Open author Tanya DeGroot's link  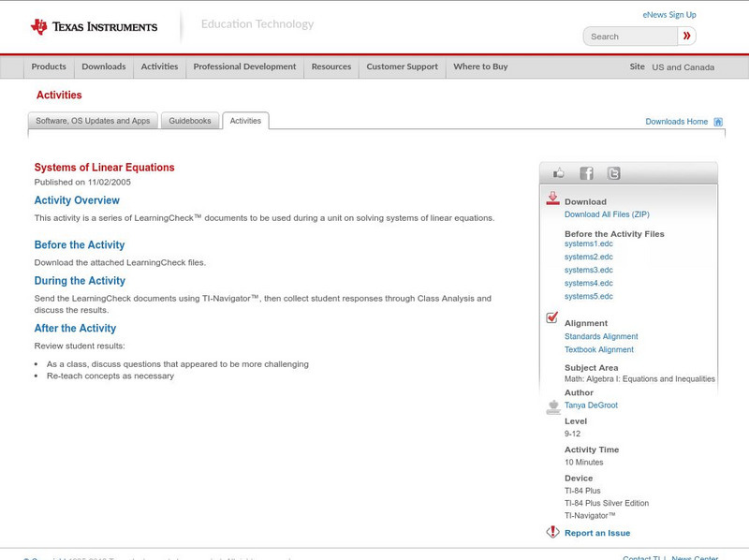tap(591, 405)
